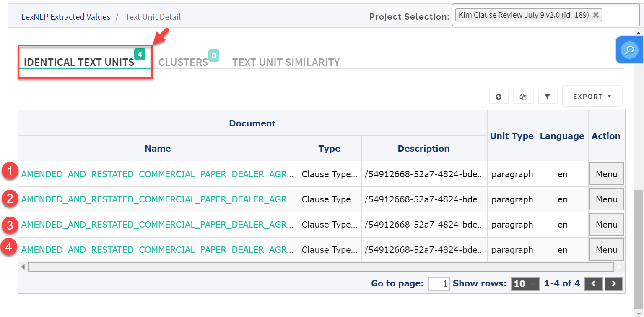Select the Identical Text Units tab
644x317 pixels.
(x=79, y=62)
